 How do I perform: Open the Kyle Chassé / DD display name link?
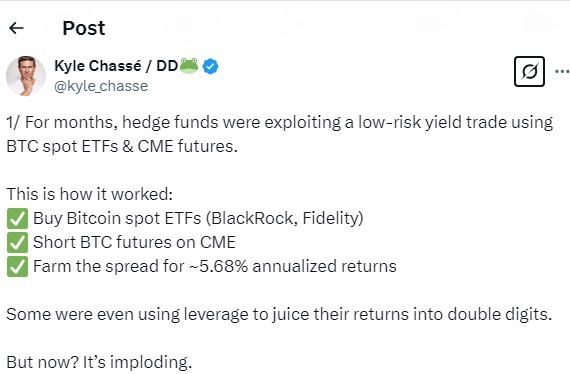[x=116, y=66]
